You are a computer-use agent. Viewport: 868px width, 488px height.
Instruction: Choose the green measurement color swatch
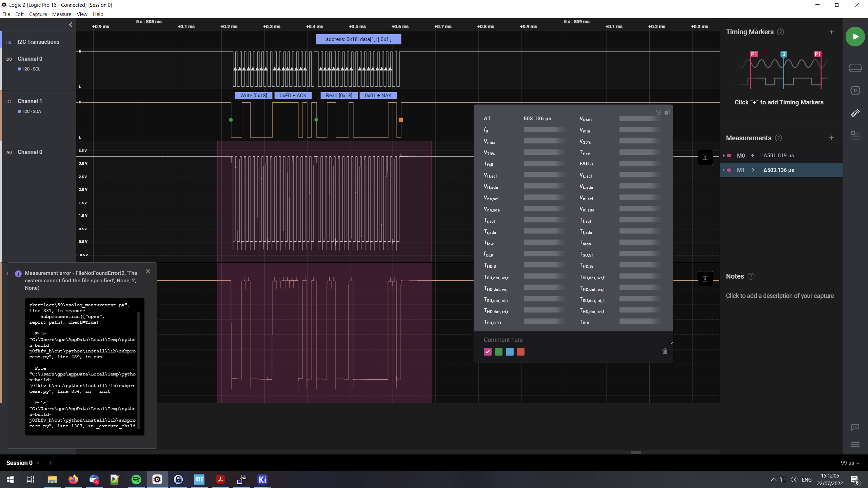498,352
